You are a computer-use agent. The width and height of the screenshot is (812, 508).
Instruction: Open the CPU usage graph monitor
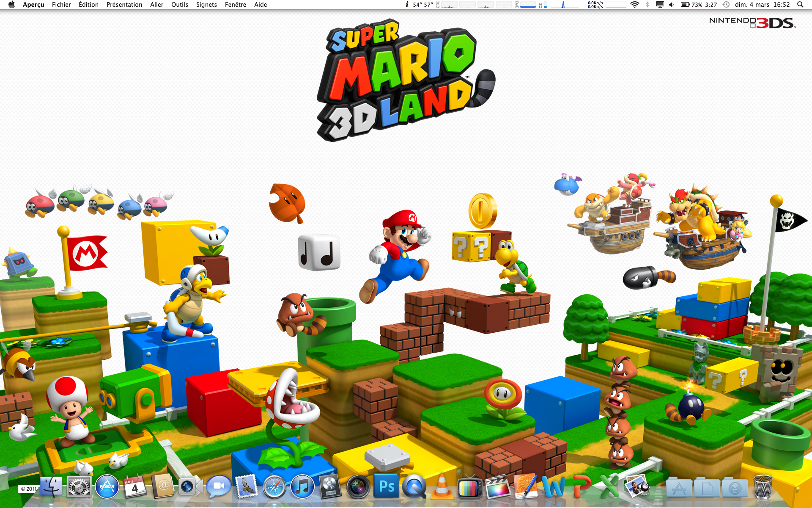click(x=474, y=5)
